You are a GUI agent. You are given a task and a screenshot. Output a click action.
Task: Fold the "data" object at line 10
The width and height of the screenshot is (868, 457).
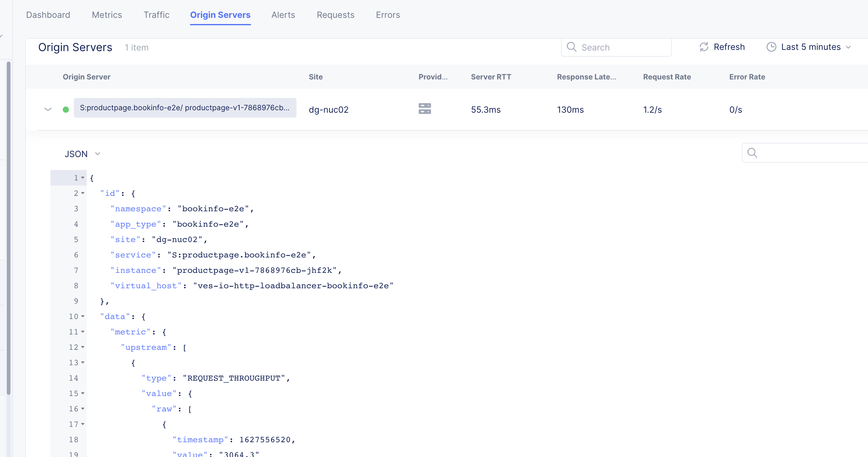pos(83,316)
